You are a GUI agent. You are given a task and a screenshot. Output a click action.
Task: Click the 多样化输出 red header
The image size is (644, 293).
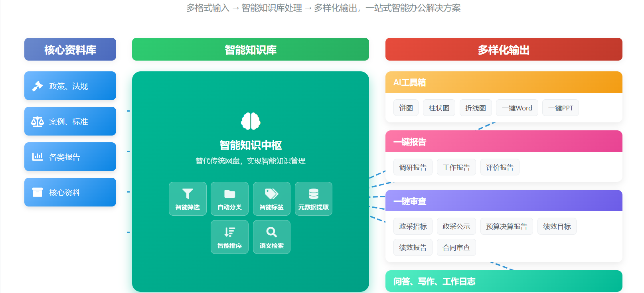click(504, 49)
